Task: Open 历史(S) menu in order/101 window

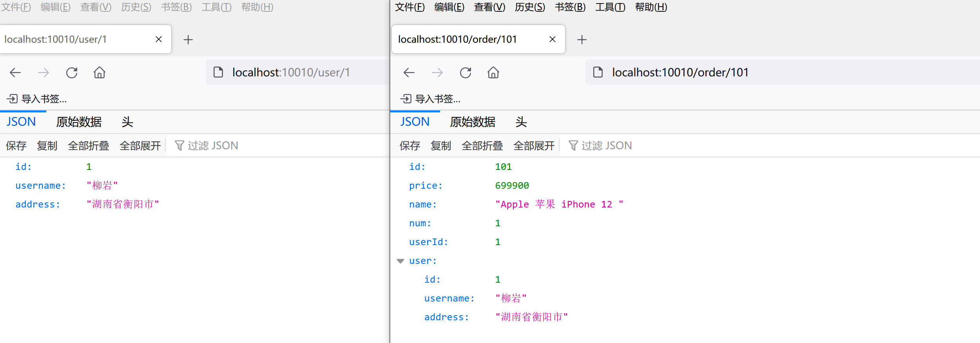Action: coord(530,7)
